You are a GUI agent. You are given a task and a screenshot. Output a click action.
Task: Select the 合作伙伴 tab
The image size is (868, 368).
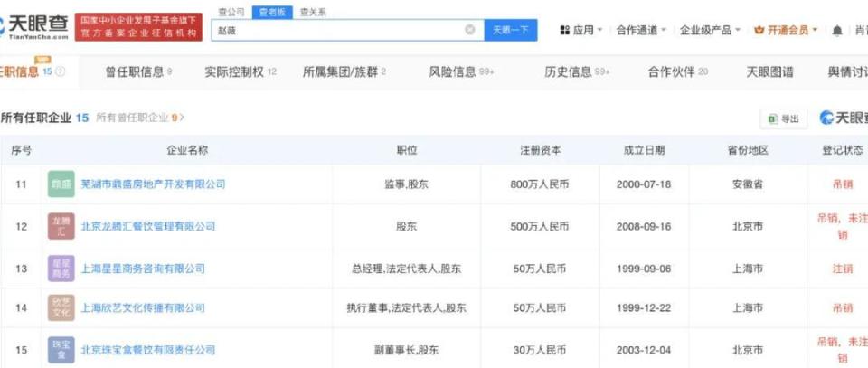pos(677,72)
